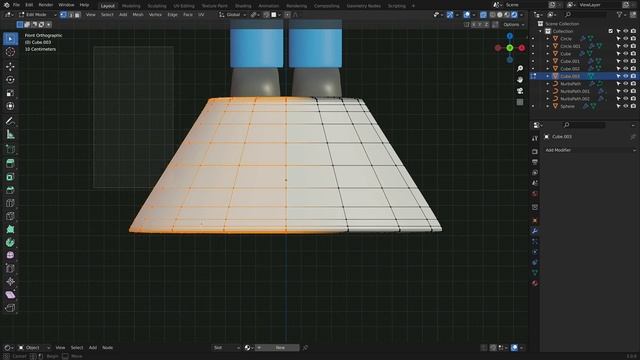The image size is (640, 360).
Task: Enable edge select mode
Action: 70,15
